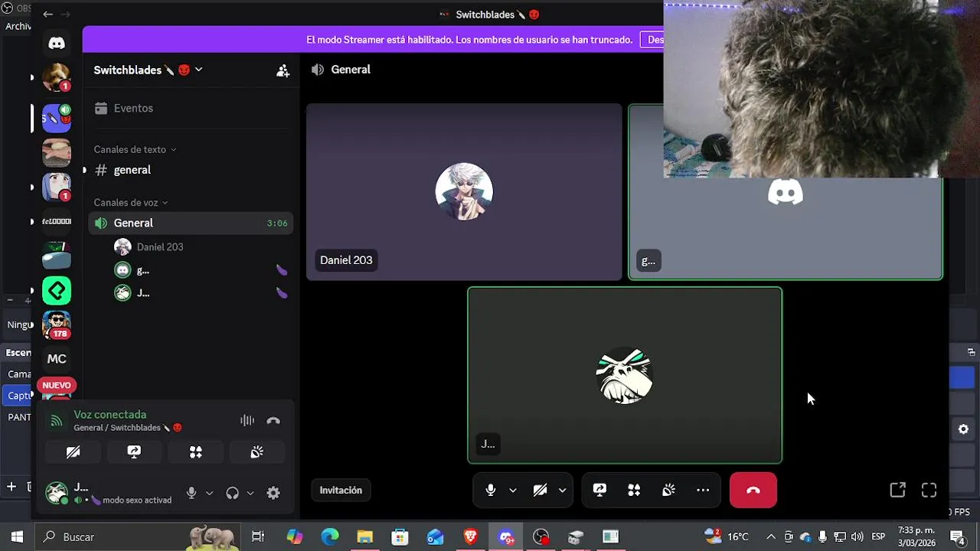The width and height of the screenshot is (980, 551).
Task: Open OBS Studio from the taskbar
Action: (541, 537)
